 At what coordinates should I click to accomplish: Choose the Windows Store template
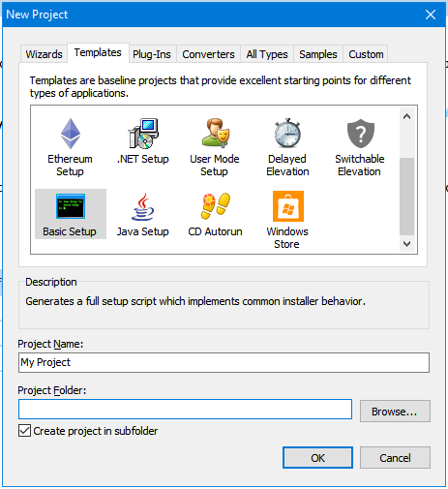pos(287,220)
